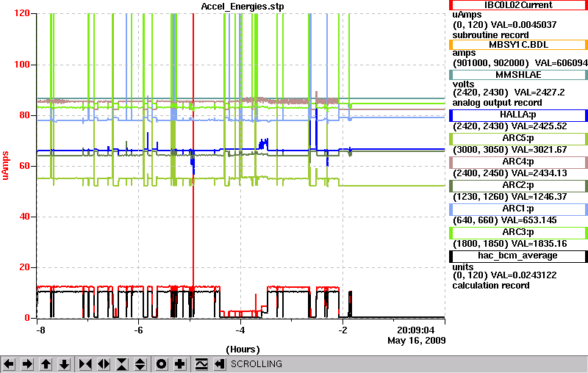Click the VAL=0.0243122 reading under hac_bcm_average
This screenshot has height=373, width=588.
(523, 275)
